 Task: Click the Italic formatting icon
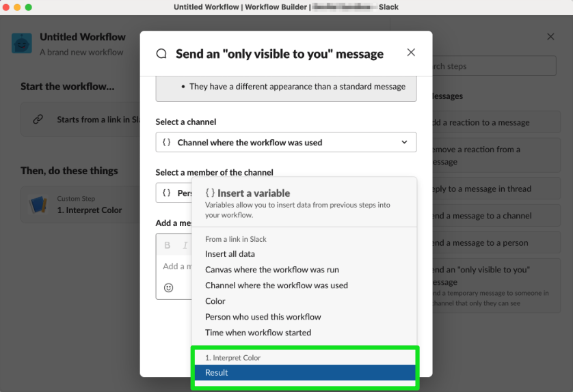[185, 245]
